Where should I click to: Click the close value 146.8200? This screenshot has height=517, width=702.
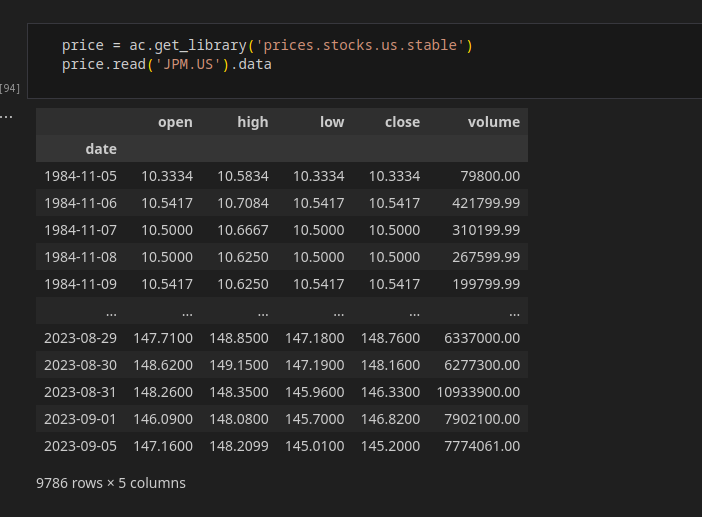390,419
